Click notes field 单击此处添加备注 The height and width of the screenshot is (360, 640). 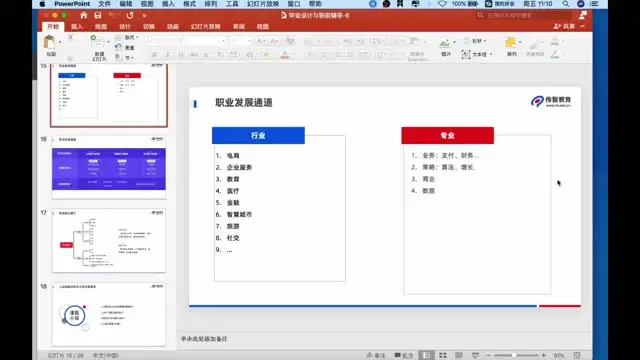[204, 339]
